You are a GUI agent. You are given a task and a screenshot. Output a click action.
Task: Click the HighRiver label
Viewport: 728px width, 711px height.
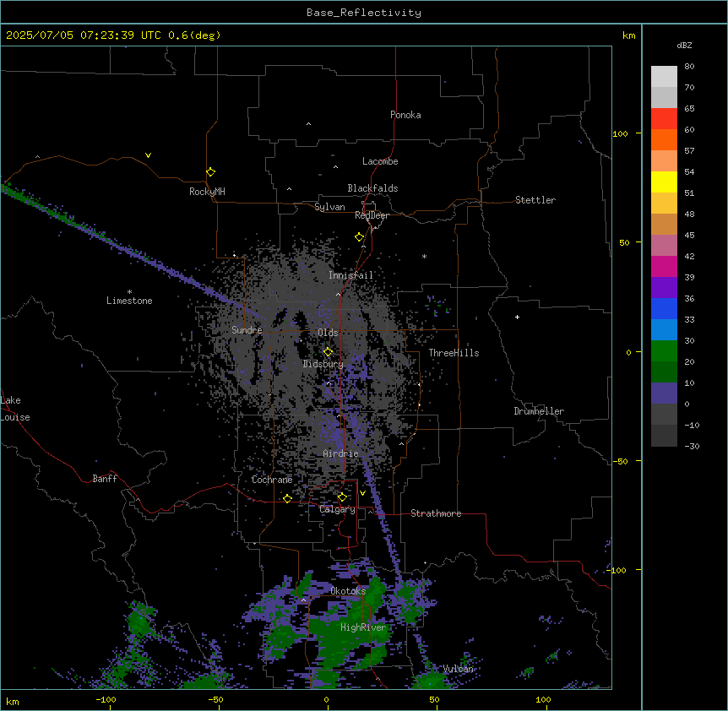[363, 627]
